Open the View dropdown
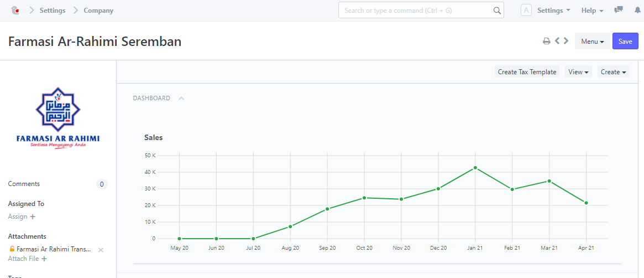Viewport: 644px width, 278px height. tap(578, 71)
